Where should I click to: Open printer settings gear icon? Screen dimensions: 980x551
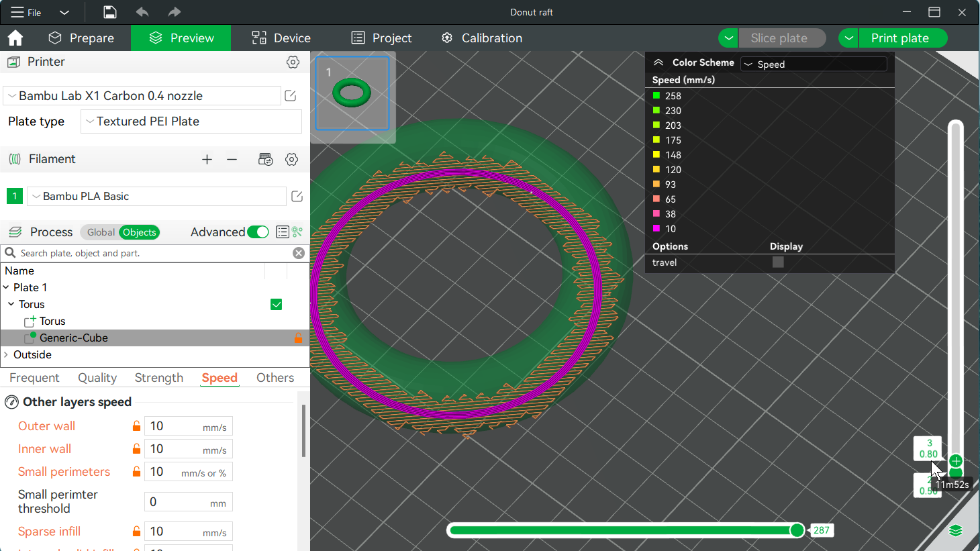coord(293,62)
